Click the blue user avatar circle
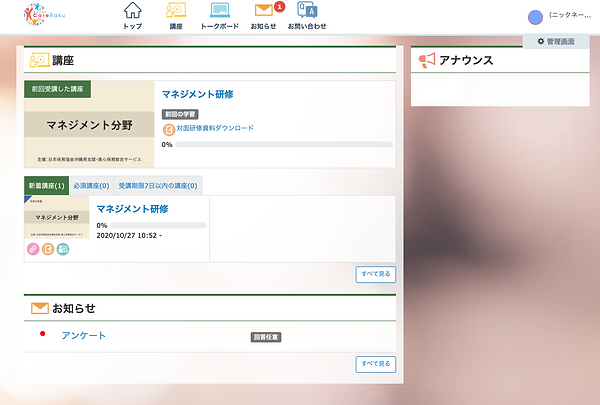600x405 pixels. (535, 17)
